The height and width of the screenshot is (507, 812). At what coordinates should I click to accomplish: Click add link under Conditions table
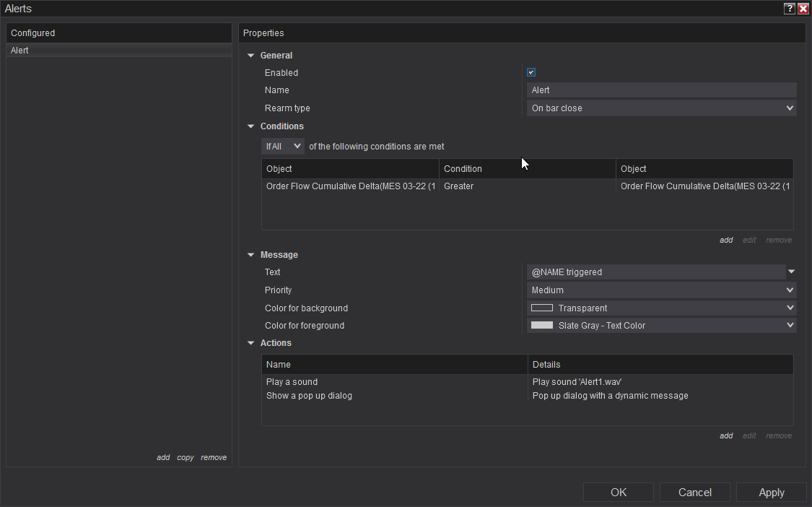click(x=726, y=240)
